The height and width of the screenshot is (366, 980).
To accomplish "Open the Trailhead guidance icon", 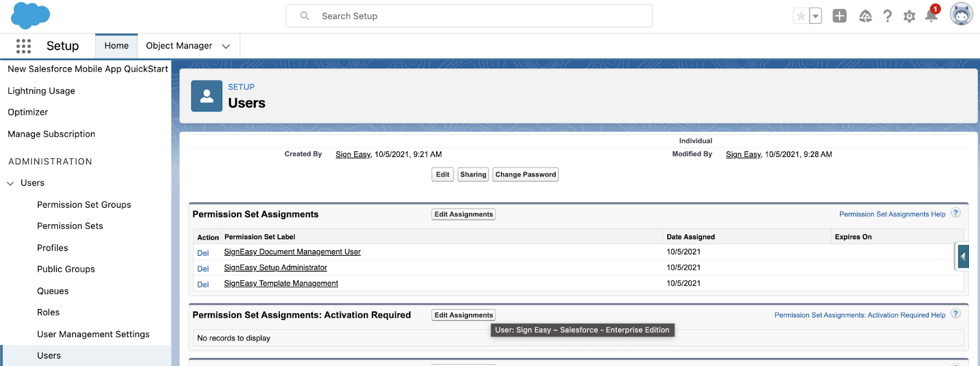I will (865, 16).
